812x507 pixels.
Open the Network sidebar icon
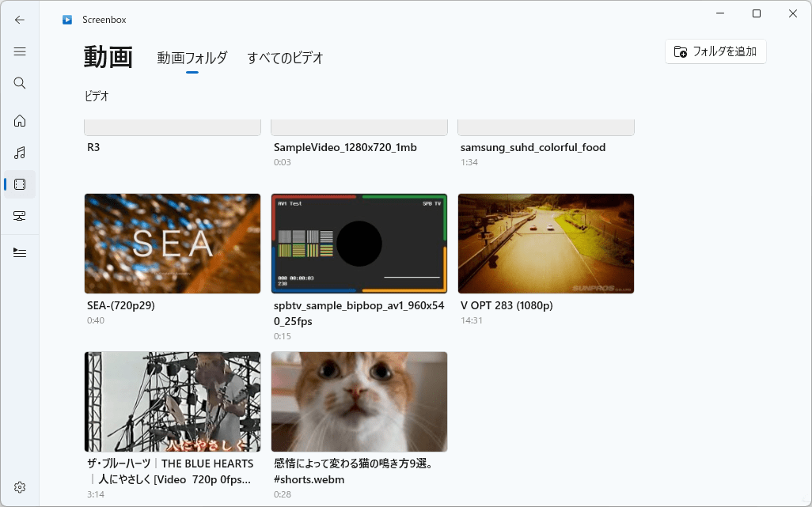click(x=20, y=216)
